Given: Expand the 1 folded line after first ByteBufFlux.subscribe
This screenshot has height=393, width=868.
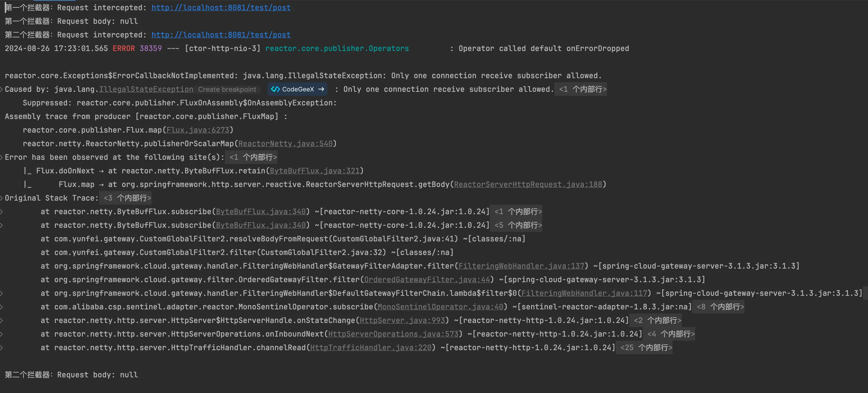Looking at the screenshot, I should tap(516, 211).
